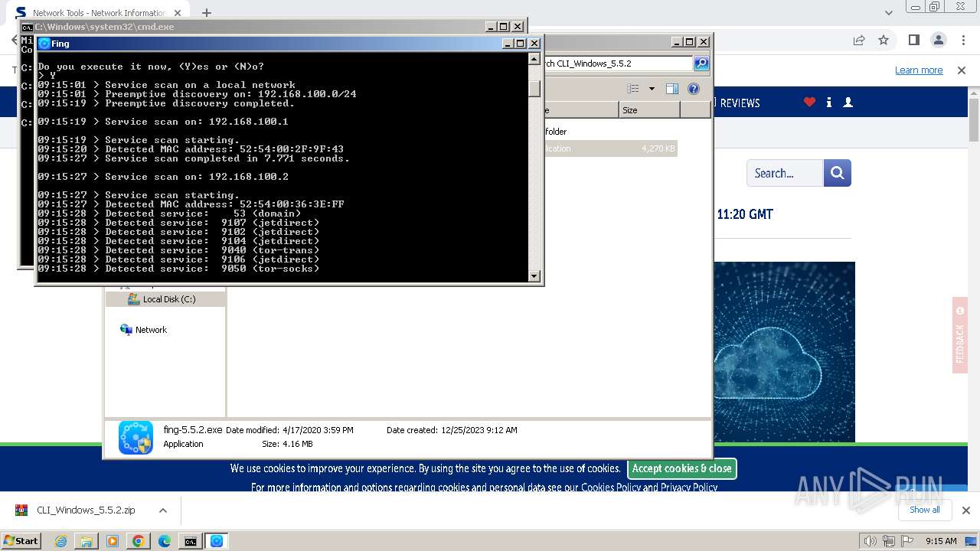Expand Explorer view options dropdown arrow
Viewport: 980px width, 551px height.
point(652,89)
